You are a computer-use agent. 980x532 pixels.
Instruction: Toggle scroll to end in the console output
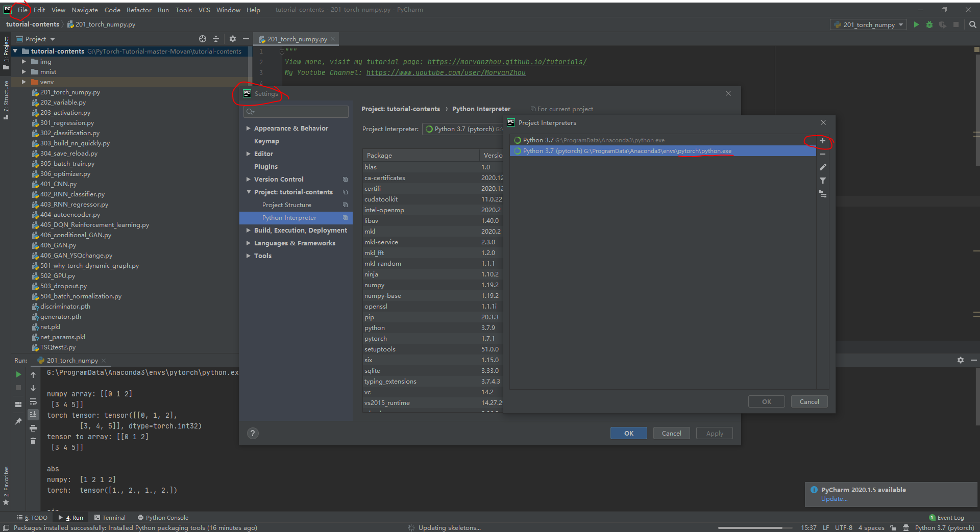click(33, 414)
